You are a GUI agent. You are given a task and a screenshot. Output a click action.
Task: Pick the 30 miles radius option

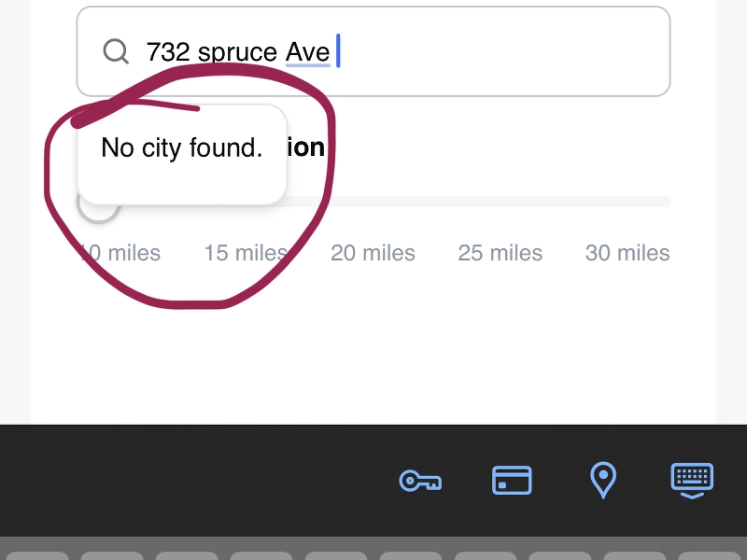pyautogui.click(x=627, y=253)
